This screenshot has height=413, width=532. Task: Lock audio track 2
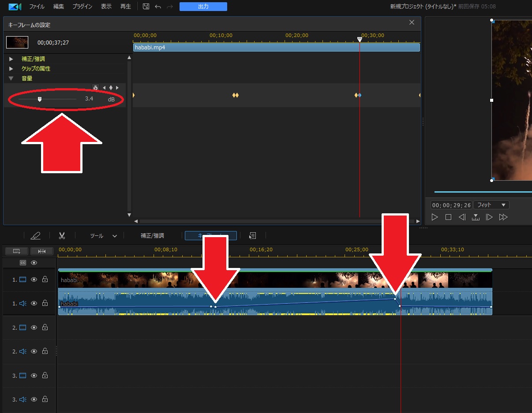click(x=45, y=351)
